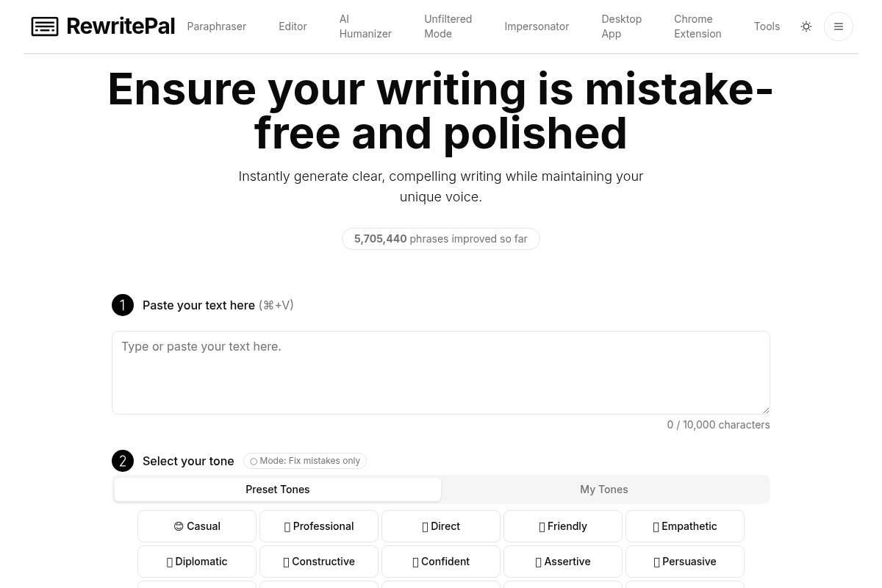
Task: Click the RewritePal logo icon
Action: (x=45, y=26)
